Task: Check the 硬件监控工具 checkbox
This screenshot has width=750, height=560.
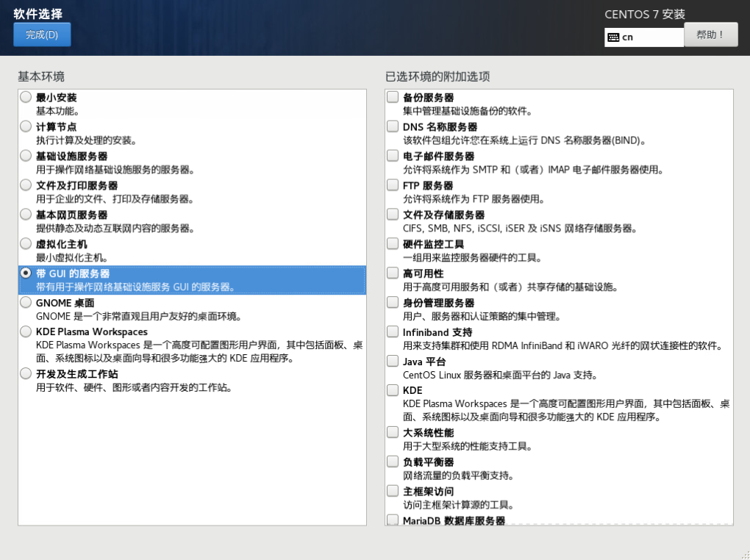Action: point(393,244)
